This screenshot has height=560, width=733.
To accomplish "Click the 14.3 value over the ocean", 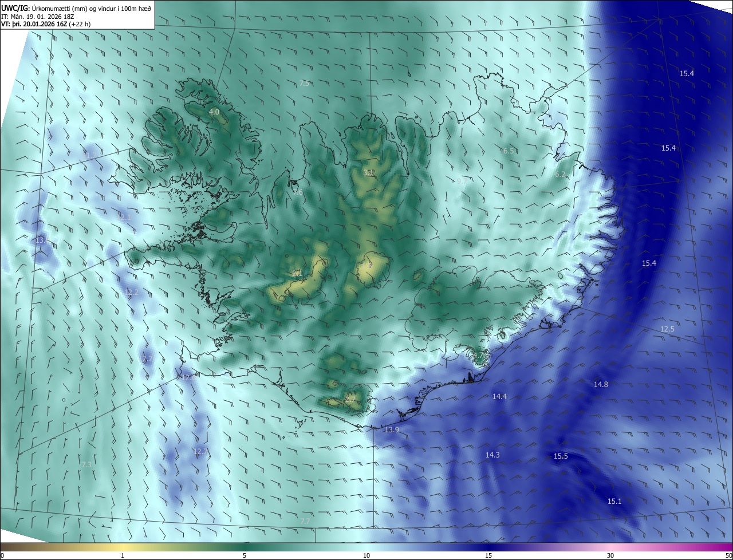I will click(x=492, y=455).
